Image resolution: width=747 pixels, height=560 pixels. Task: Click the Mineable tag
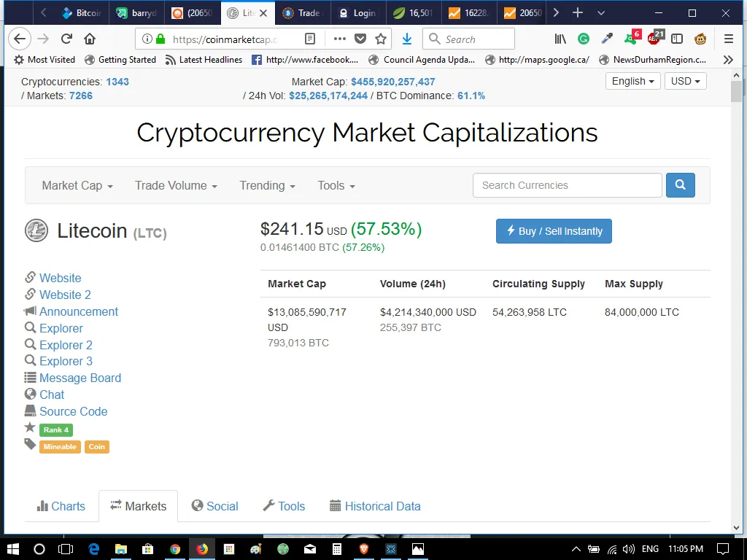[x=60, y=447]
